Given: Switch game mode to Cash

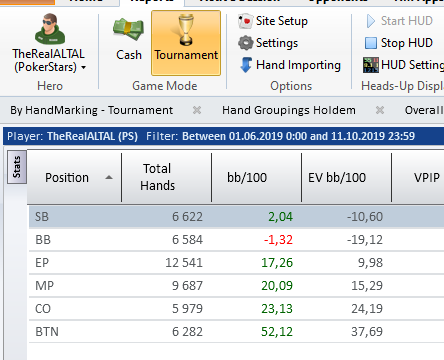Looking at the screenshot, I should [x=128, y=40].
